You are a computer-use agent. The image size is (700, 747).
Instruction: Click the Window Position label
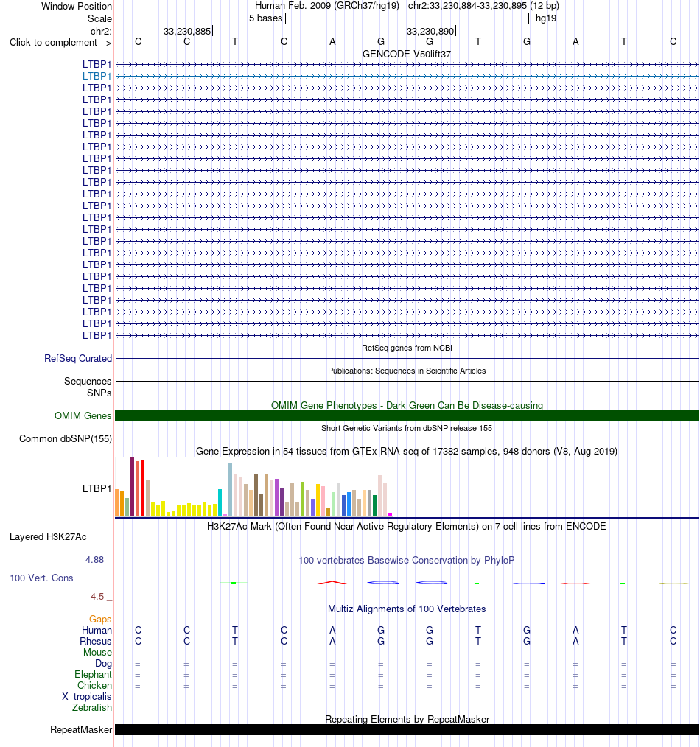[77, 6]
